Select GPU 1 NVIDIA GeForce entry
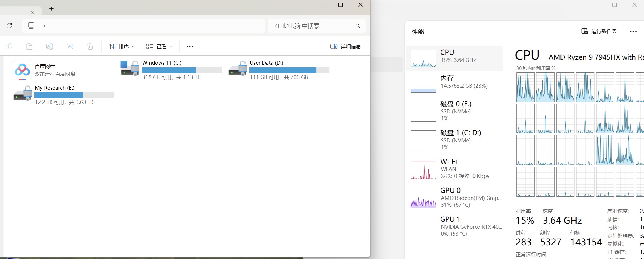Screen dimensions: 644x259 454,226
